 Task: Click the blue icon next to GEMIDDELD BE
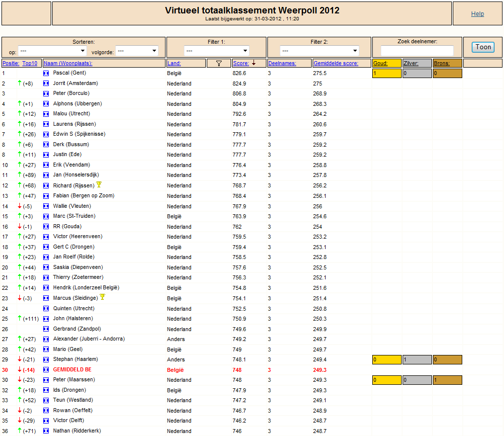tap(46, 370)
